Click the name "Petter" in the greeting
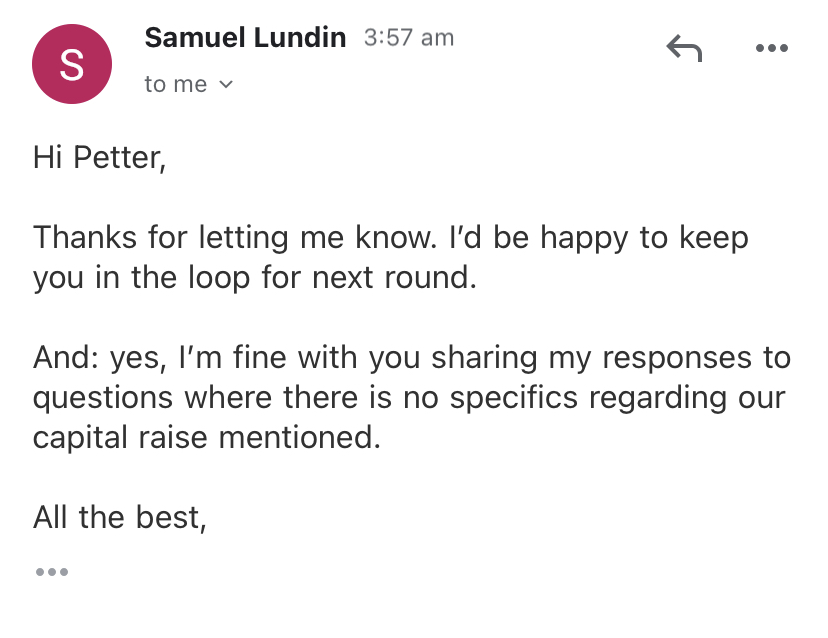 point(119,157)
